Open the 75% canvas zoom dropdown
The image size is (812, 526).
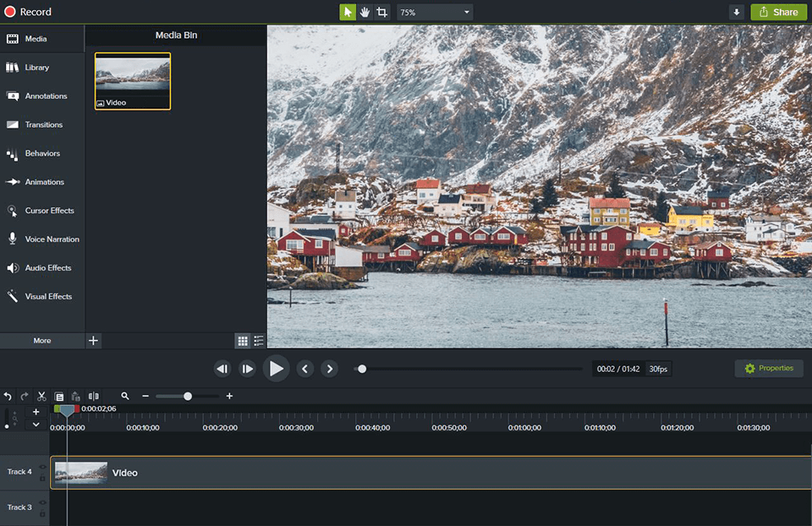[435, 12]
